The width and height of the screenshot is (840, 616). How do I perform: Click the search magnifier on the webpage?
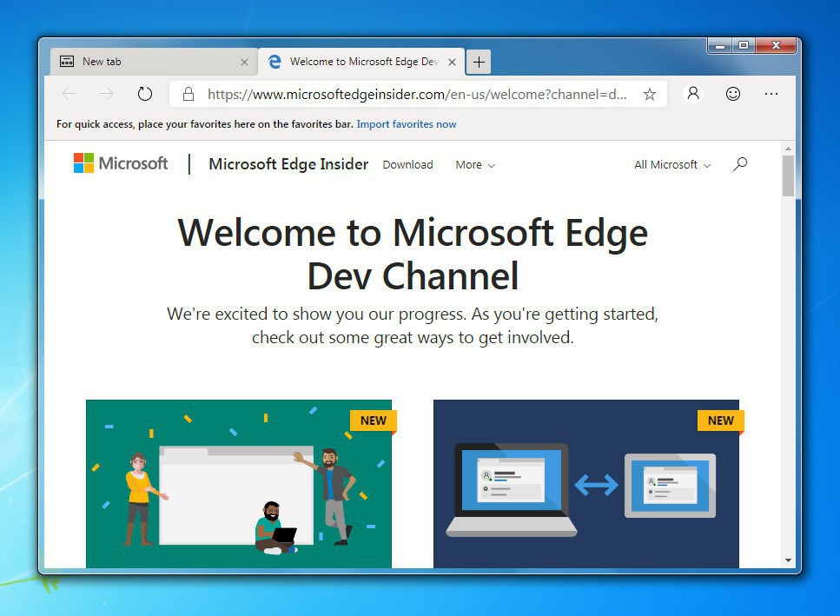pyautogui.click(x=740, y=163)
